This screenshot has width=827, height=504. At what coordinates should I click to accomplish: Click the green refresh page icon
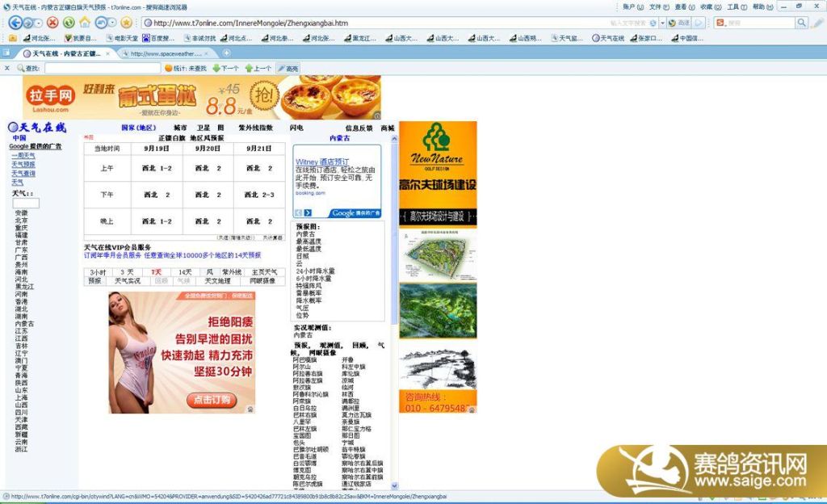tap(69, 23)
